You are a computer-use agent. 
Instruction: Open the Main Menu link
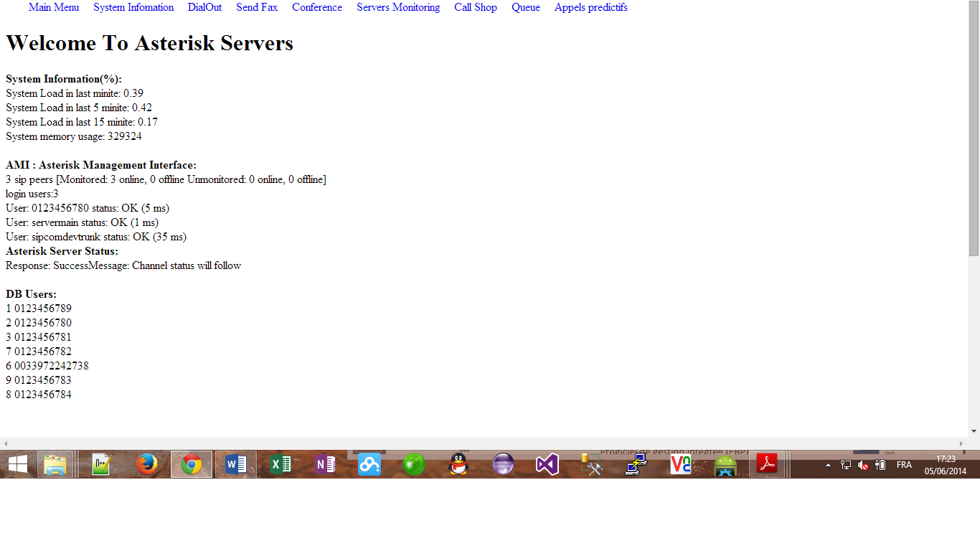[54, 7]
